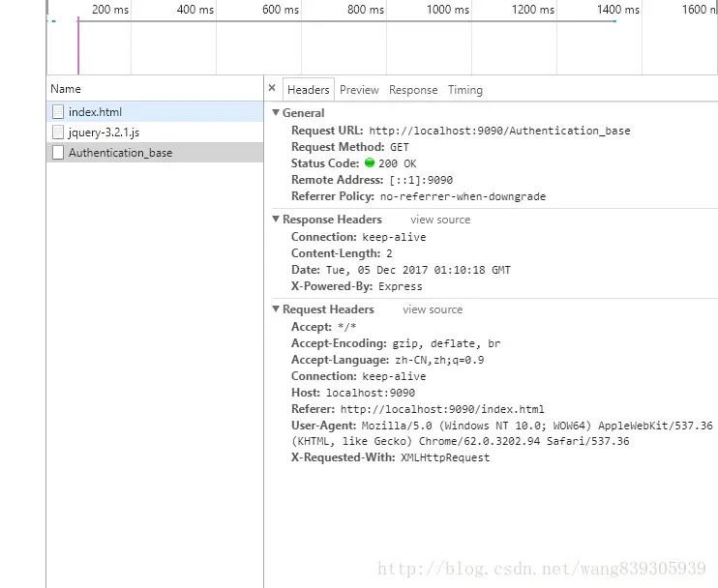Click the 800 ms timeline label
718x588 pixels.
366,9
